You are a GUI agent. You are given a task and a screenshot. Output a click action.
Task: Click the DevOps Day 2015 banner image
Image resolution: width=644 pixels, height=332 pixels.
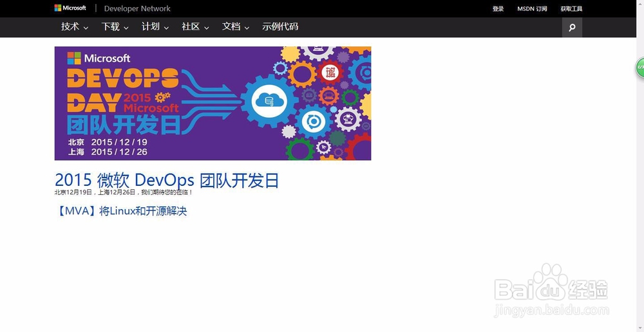point(213,103)
